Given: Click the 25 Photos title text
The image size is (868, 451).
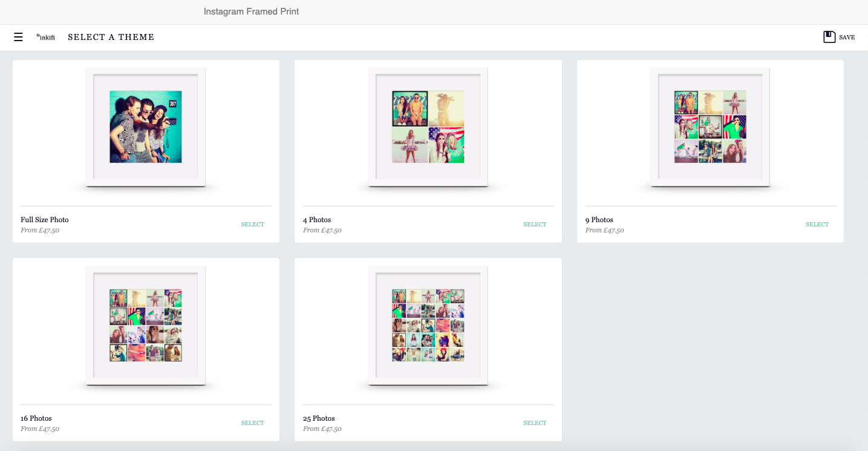Looking at the screenshot, I should pos(319,418).
